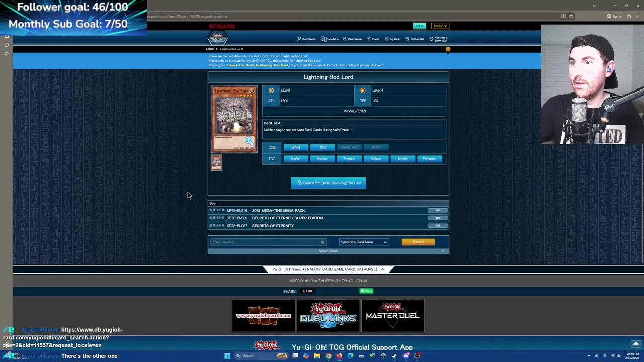Open the browser extensions icon

(629, 16)
